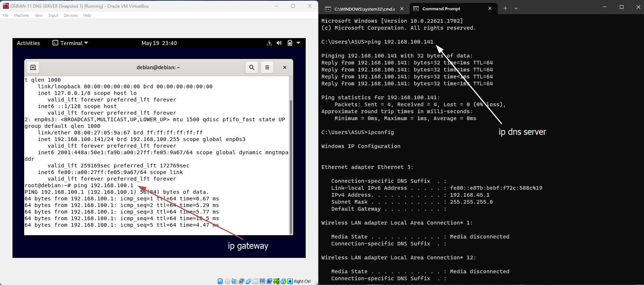Click the VirtualBox USB status icon
644x285 pixels.
pyautogui.click(x=249, y=281)
